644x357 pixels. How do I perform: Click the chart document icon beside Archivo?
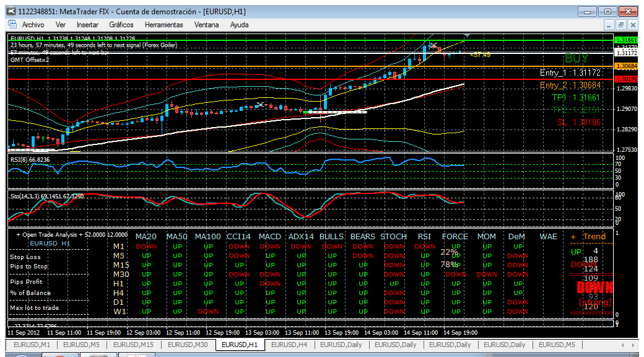[12, 24]
